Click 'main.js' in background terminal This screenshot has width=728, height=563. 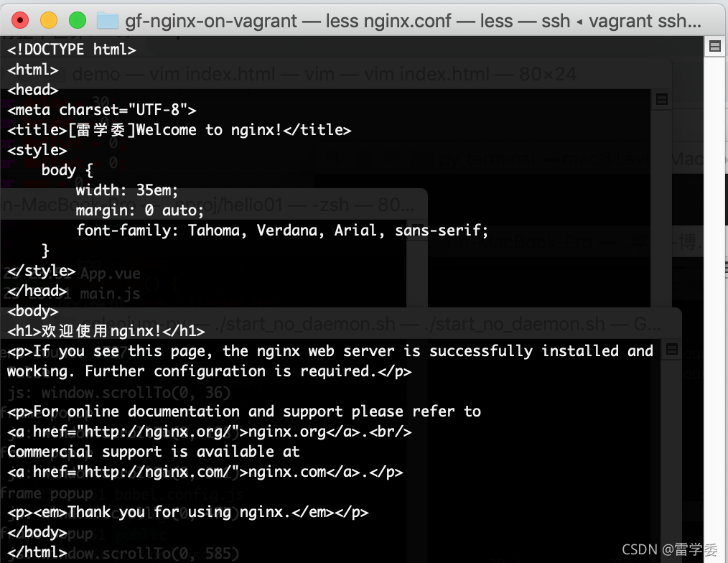pyautogui.click(x=111, y=294)
